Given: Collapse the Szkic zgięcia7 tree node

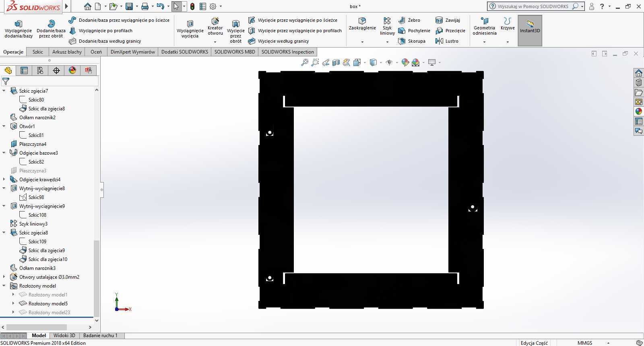Looking at the screenshot, I should (4, 91).
